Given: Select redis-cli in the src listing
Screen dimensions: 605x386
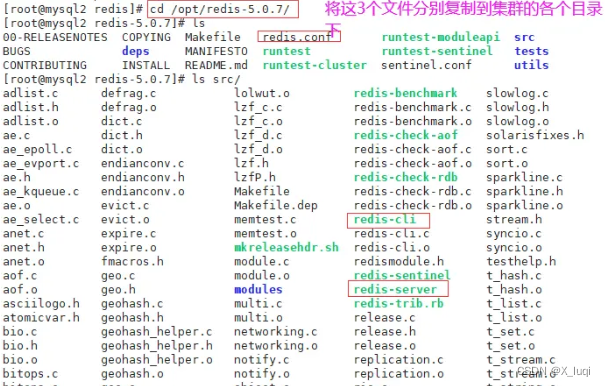Looking at the screenshot, I should (x=385, y=220).
